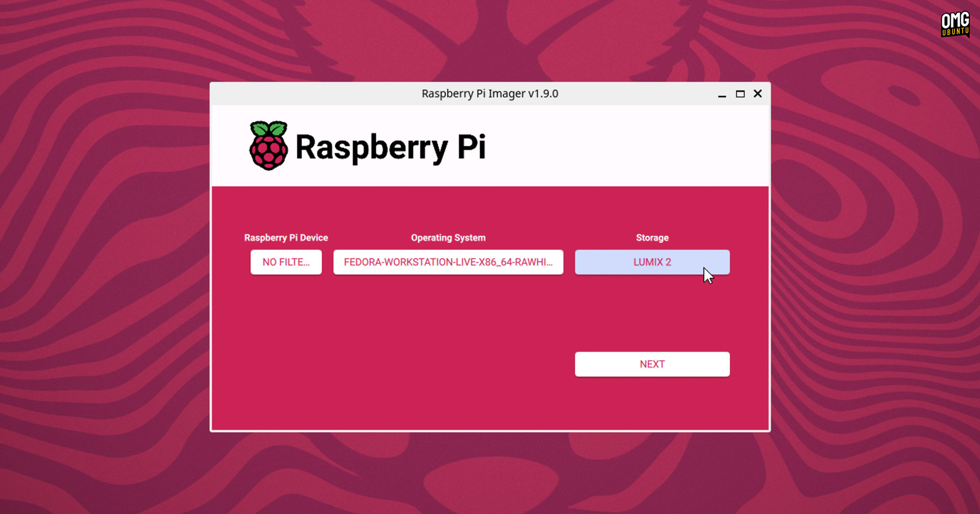Open the Storage chooser showing LUMIX 2
The image size is (980, 514).
point(652,262)
